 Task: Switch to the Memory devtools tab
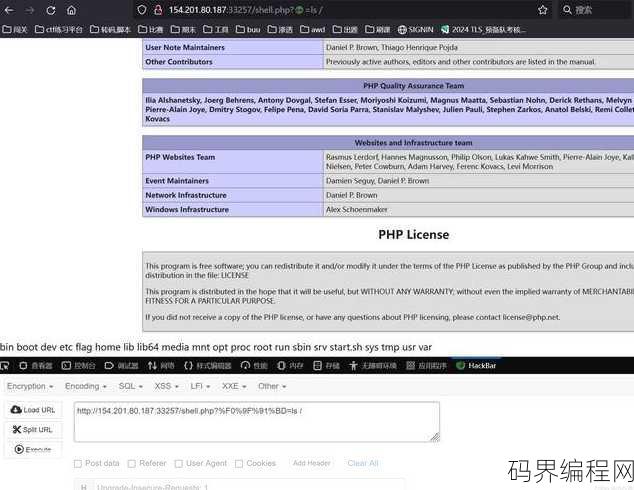290,366
